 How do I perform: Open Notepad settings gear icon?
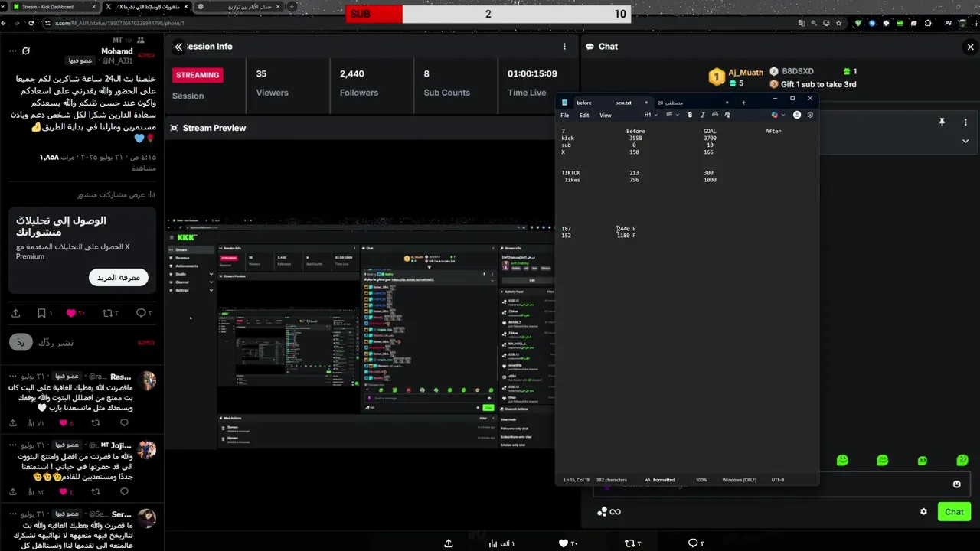(810, 115)
